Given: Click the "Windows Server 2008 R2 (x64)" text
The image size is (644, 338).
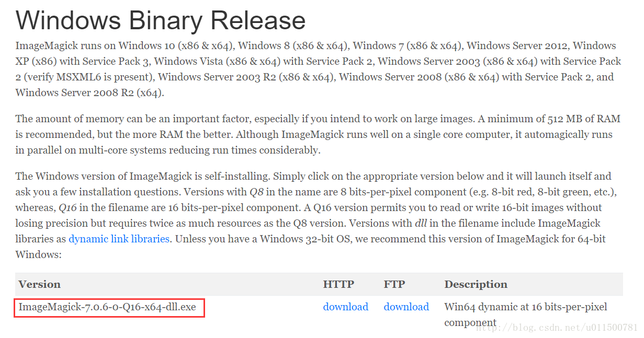Looking at the screenshot, I should tap(88, 93).
